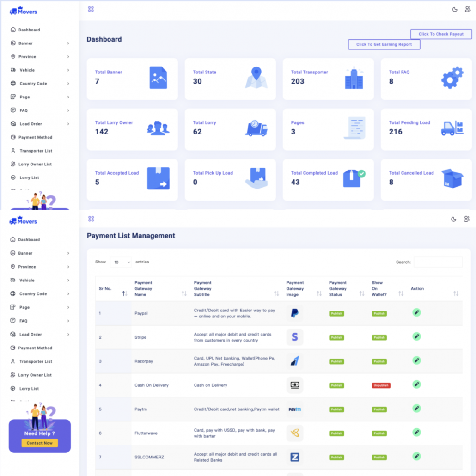Image resolution: width=476 pixels, height=476 pixels.
Task: Click the Stripe gateway logo image
Action: pyautogui.click(x=294, y=337)
